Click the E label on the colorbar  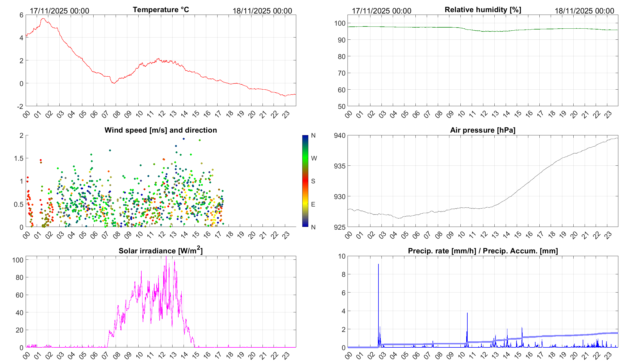[313, 204]
